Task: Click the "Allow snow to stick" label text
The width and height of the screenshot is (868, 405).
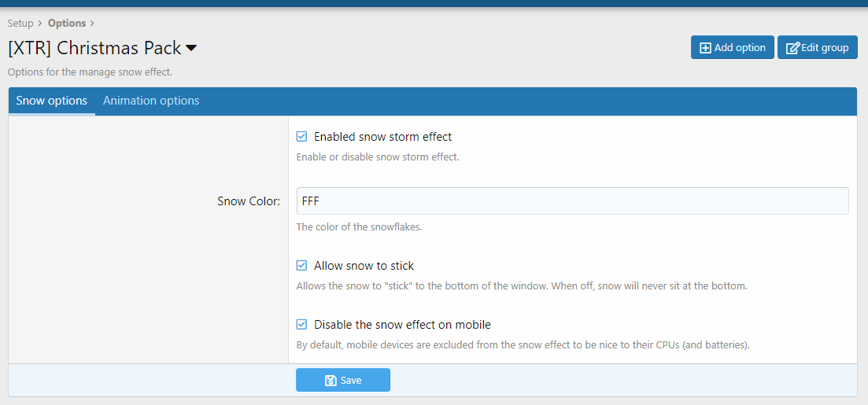Action: [x=364, y=266]
